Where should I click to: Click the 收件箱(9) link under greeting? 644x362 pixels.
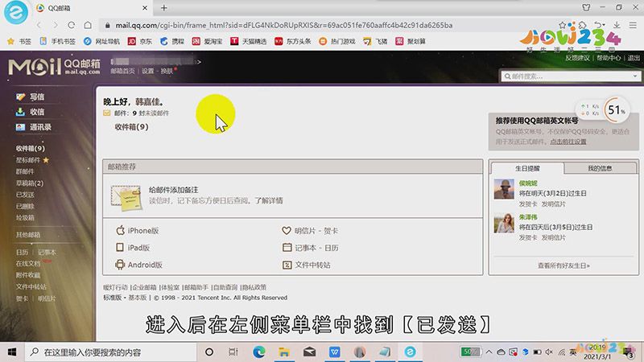(x=131, y=127)
